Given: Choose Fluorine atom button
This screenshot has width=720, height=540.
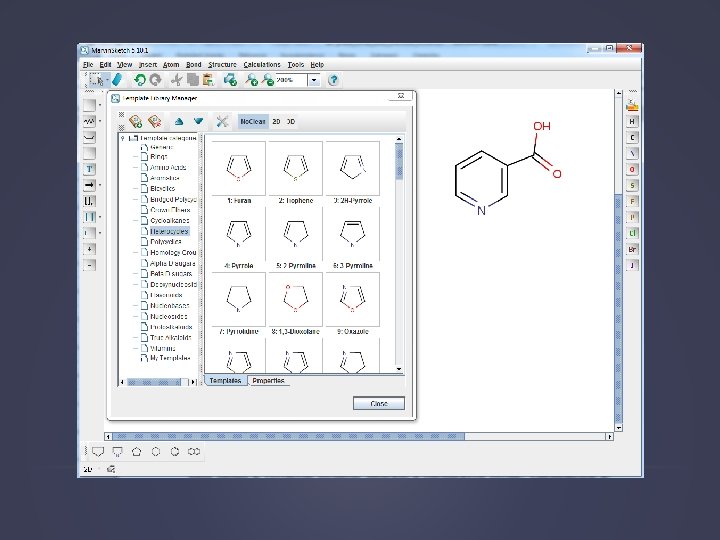Looking at the screenshot, I should 632,201.
